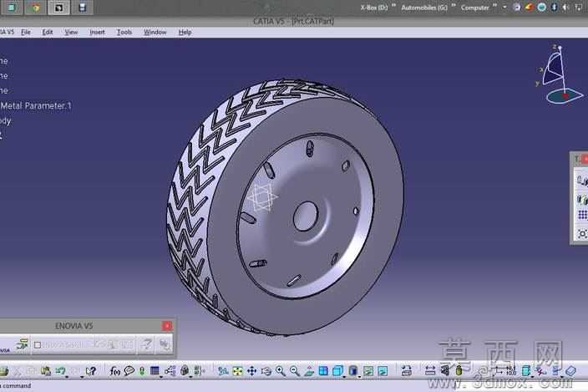Screen dimensions: 588x392
Task: Click the Isometric View cube icon
Action: [x=337, y=370]
